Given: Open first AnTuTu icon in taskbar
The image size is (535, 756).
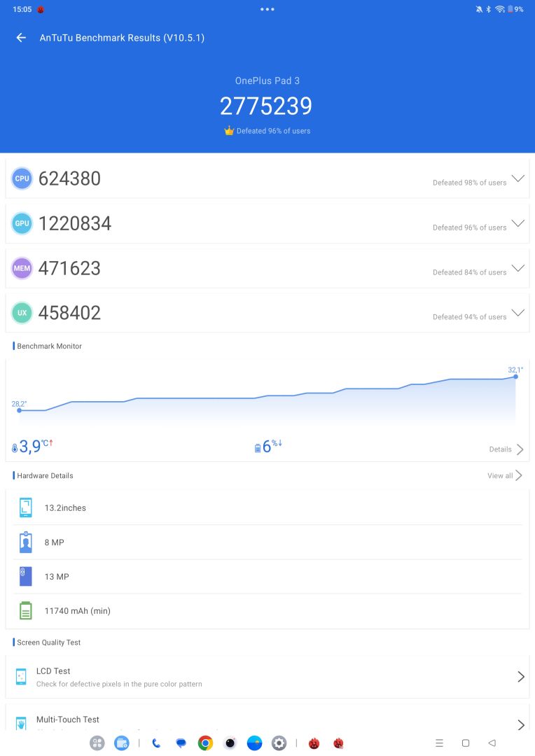Looking at the screenshot, I should (x=314, y=743).
